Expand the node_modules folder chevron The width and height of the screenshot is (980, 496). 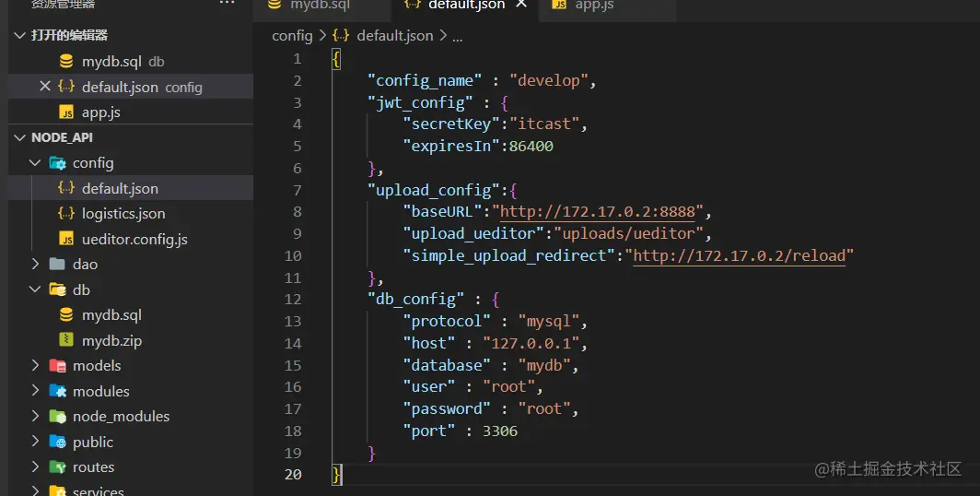click(x=35, y=416)
